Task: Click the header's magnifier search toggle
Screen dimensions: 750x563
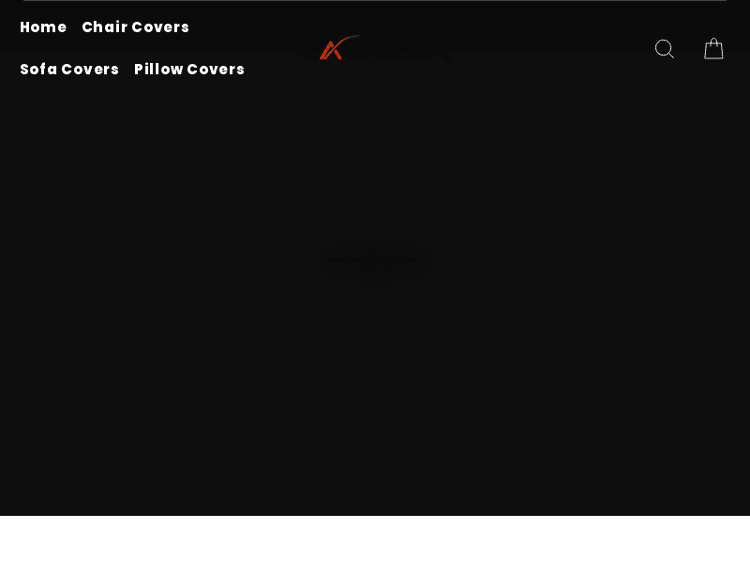Action: [664, 49]
